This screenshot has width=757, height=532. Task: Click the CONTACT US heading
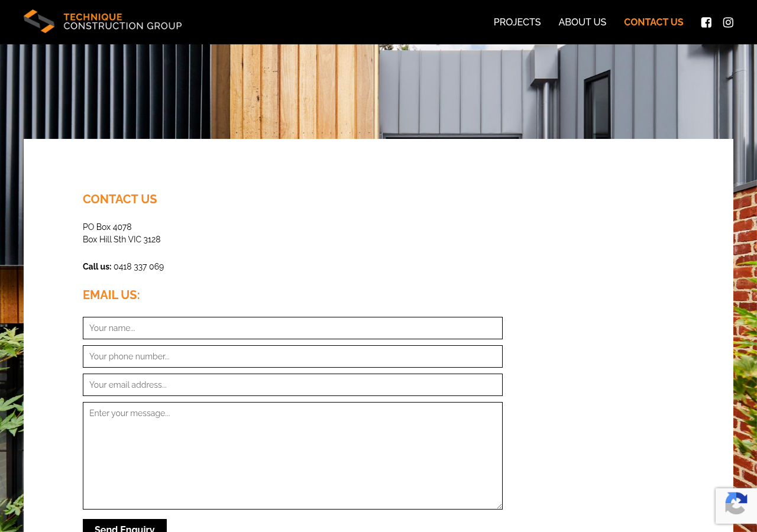tap(119, 199)
